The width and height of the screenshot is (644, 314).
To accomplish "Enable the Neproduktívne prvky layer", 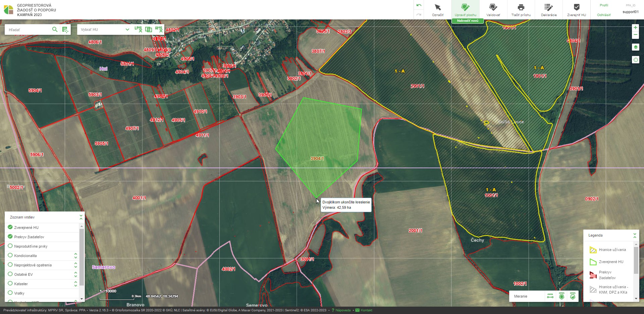I will [x=10, y=246].
